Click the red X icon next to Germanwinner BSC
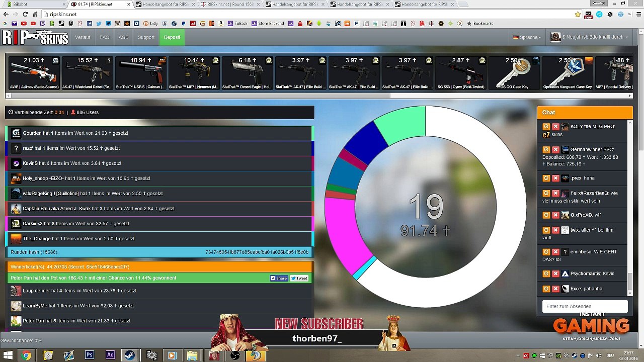Viewport: 644px width, 362px height. pyautogui.click(x=555, y=150)
